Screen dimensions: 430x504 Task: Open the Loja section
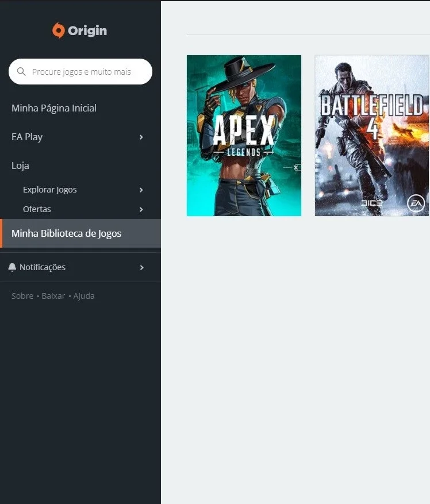20,166
